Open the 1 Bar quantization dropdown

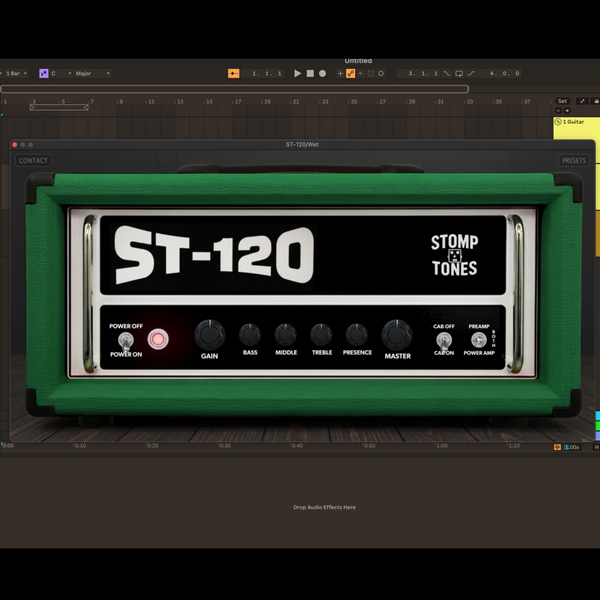15,73
